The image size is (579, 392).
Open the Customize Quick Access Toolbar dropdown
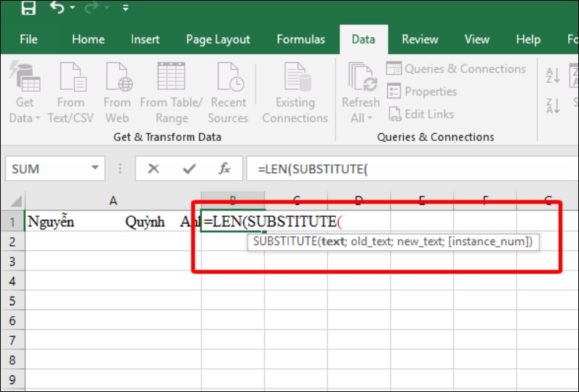pyautogui.click(x=125, y=9)
